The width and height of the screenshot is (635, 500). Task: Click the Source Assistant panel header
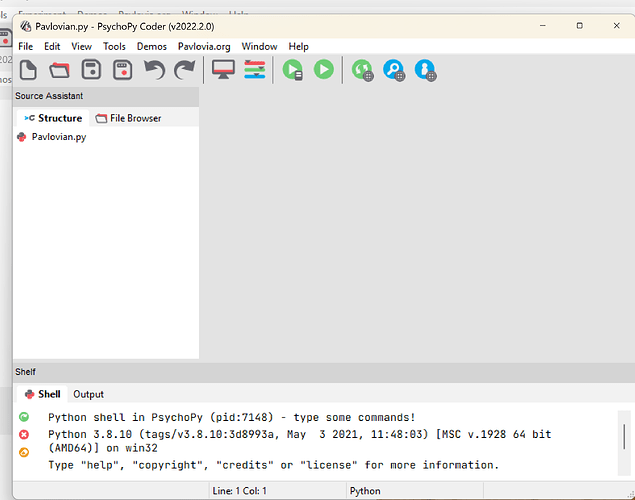(106, 96)
